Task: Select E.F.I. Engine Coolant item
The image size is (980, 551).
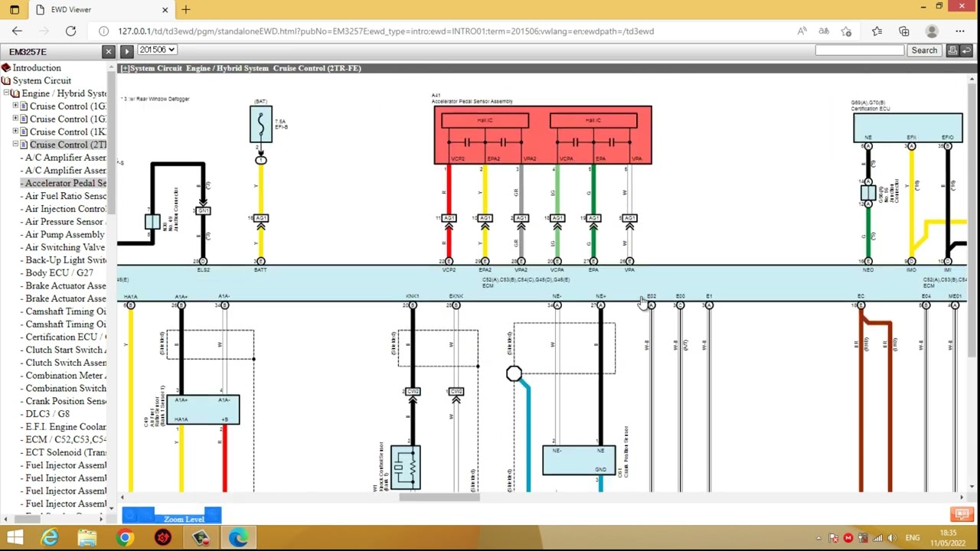Action: click(65, 427)
